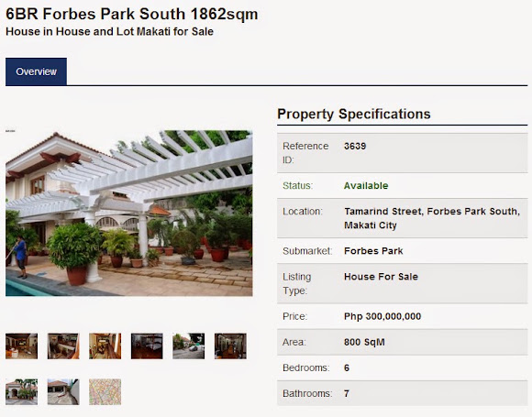The image size is (532, 417).
Task: Select the dark four-poster bedroom thumbnail
Action: point(147,346)
